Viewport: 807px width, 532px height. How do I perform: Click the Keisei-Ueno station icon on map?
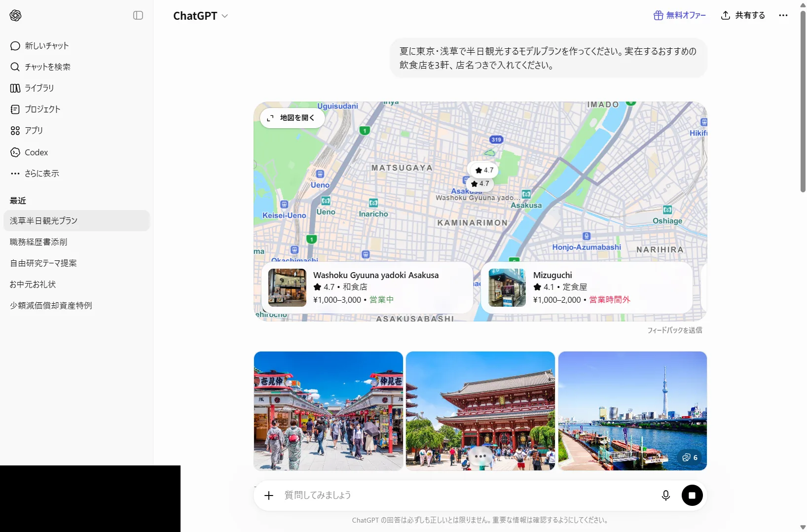tap(284, 205)
